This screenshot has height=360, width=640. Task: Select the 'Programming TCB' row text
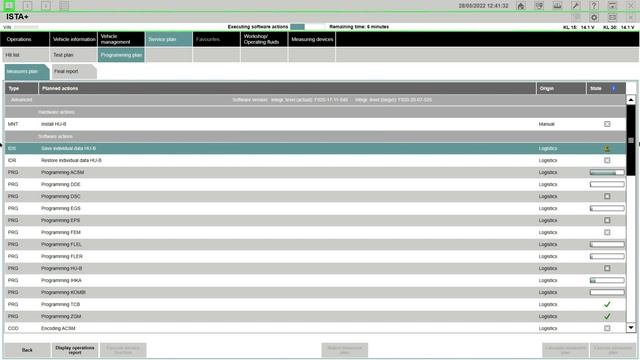60,304
